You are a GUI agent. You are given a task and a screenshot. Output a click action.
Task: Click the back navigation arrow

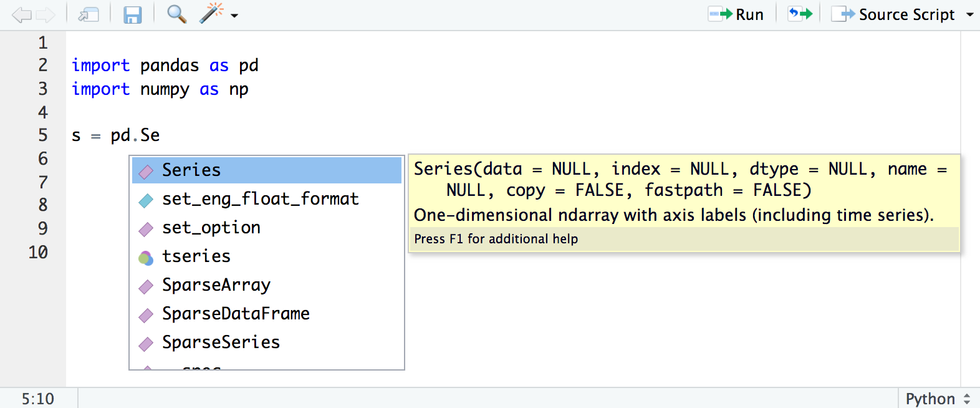[21, 14]
